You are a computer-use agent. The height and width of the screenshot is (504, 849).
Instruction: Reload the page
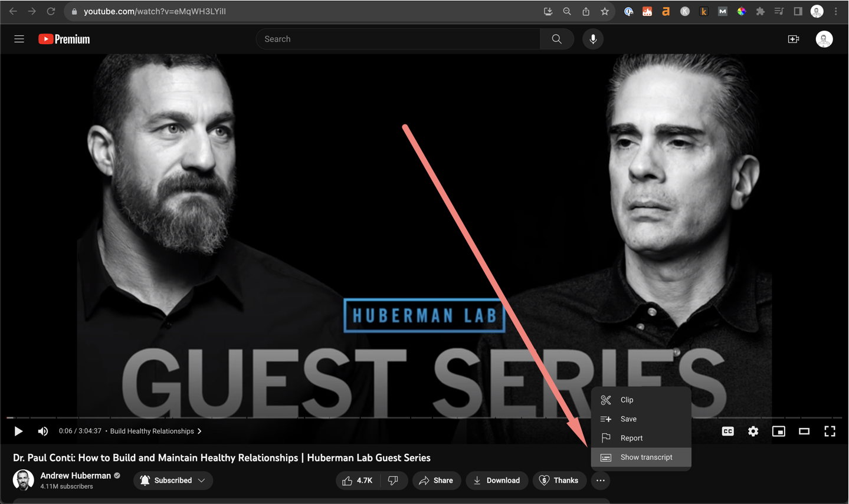51,11
